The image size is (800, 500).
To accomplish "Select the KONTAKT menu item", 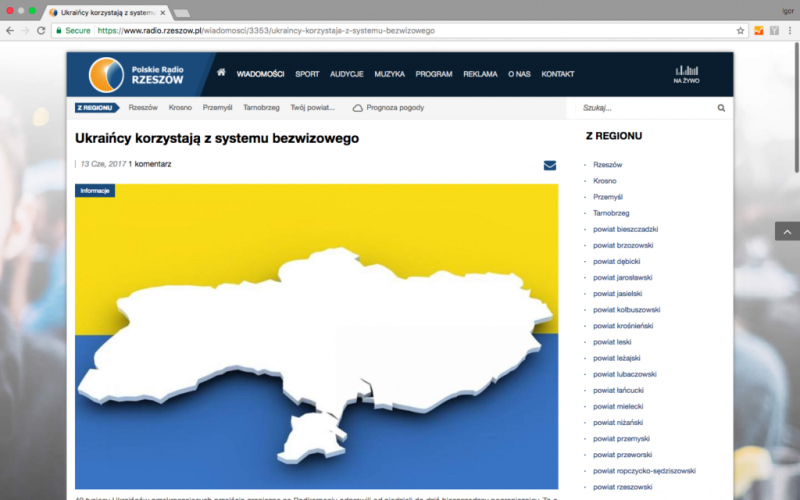I will pyautogui.click(x=558, y=74).
